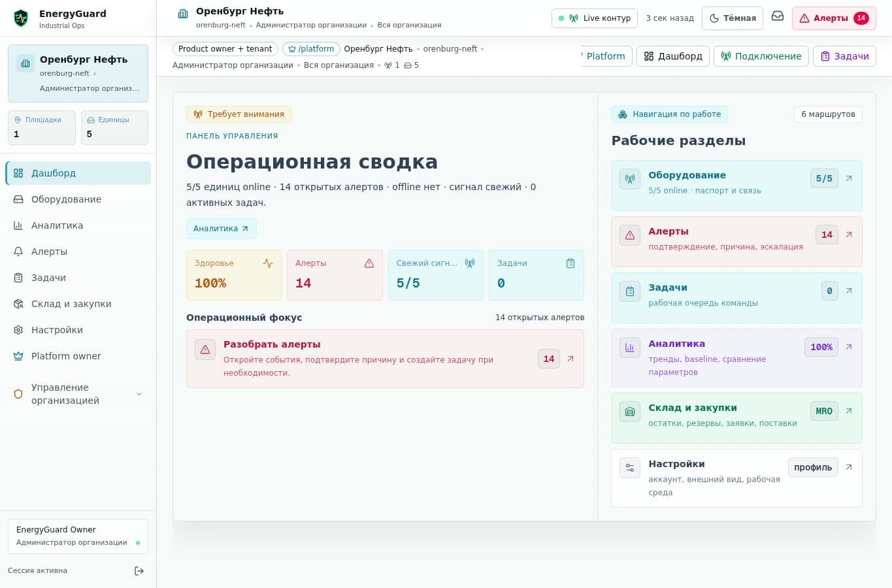Click the pulse icon in Здоровье tile
Viewport: 892px width, 588px height.
point(268,263)
